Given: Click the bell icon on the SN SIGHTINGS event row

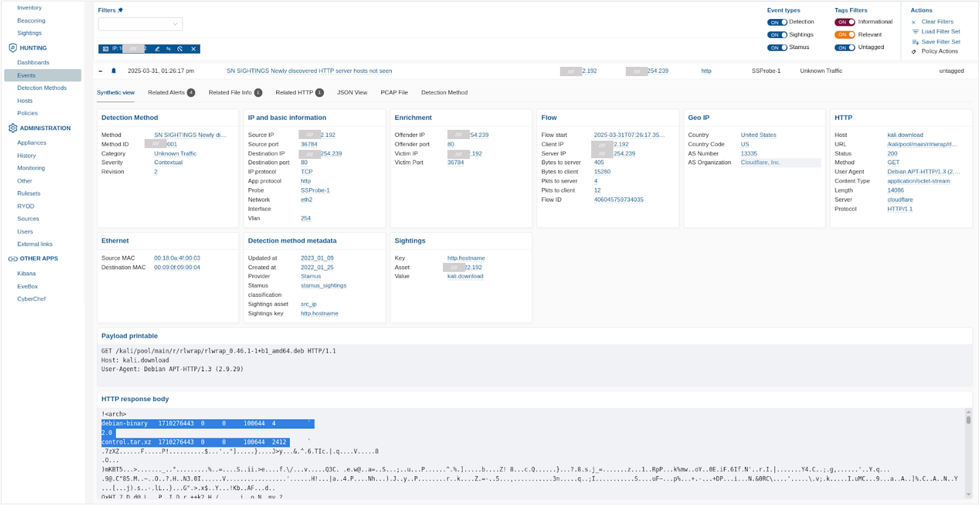Looking at the screenshot, I should click(x=114, y=71).
